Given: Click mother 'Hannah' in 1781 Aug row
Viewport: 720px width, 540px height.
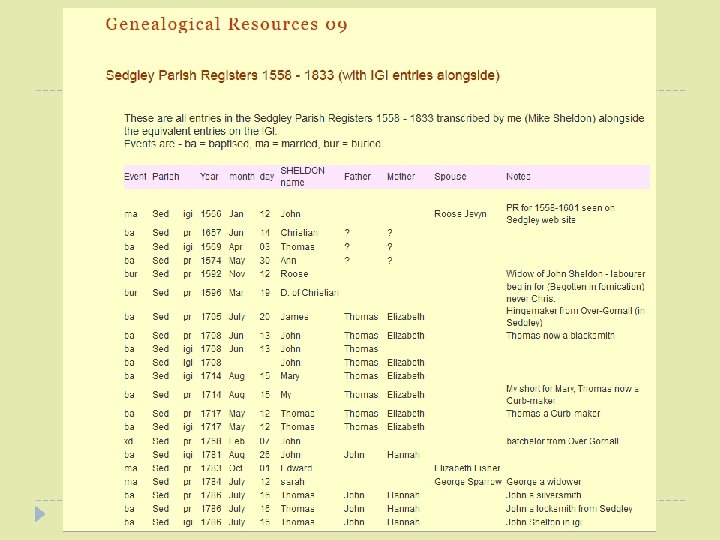Looking at the screenshot, I should point(403,455).
